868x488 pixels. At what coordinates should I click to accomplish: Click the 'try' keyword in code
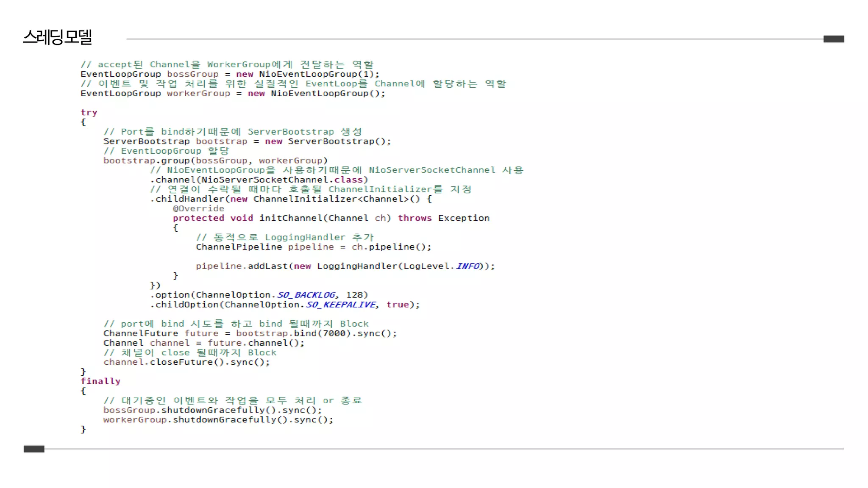(89, 113)
